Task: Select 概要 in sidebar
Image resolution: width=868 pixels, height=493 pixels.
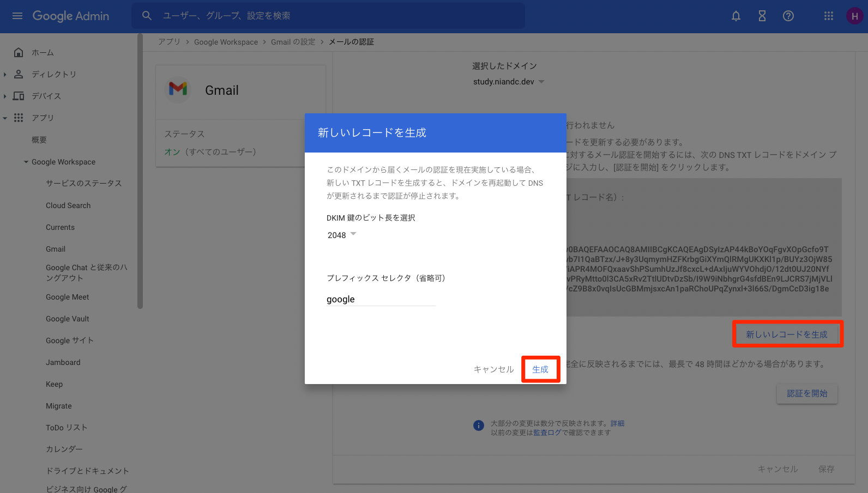Action: click(x=39, y=140)
